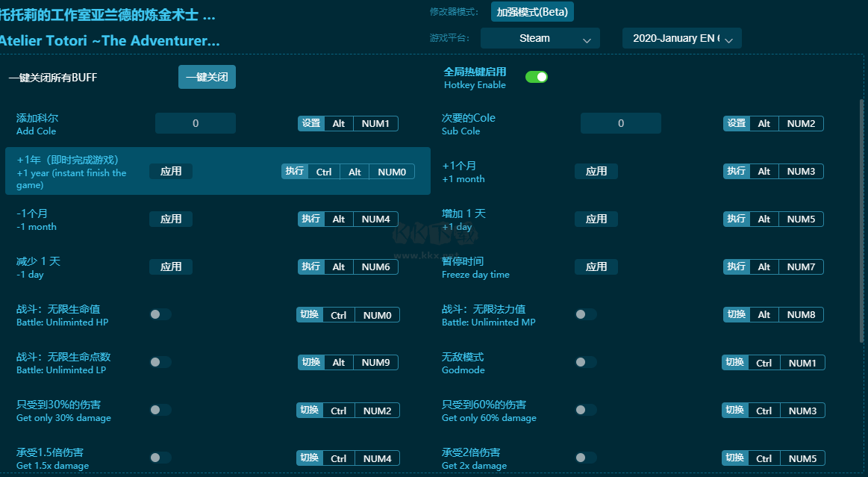Enable Get 2x damage toggle
This screenshot has height=477, width=868.
coord(586,458)
